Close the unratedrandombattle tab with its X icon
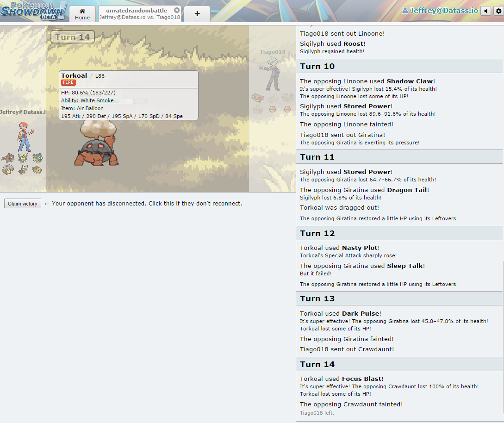Viewport: 504px width, 423px height. tap(177, 10)
